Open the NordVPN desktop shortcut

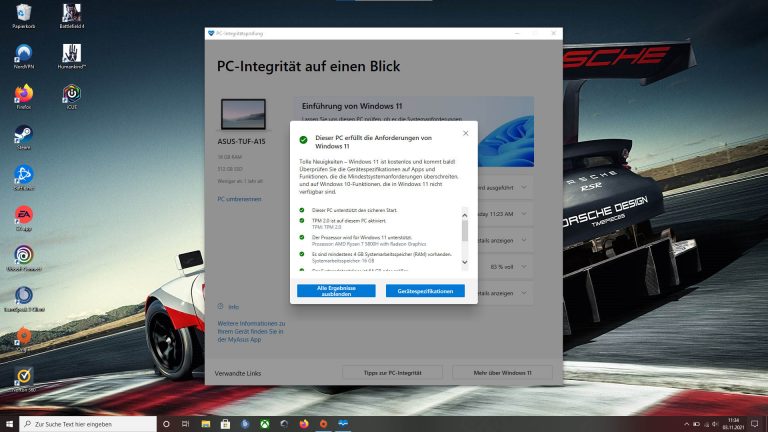(23, 55)
